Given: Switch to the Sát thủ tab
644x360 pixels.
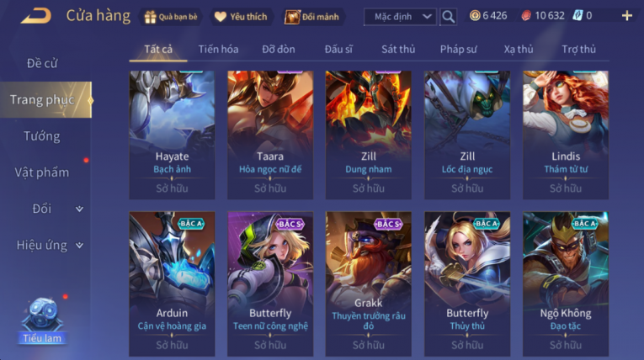Looking at the screenshot, I should tap(398, 50).
